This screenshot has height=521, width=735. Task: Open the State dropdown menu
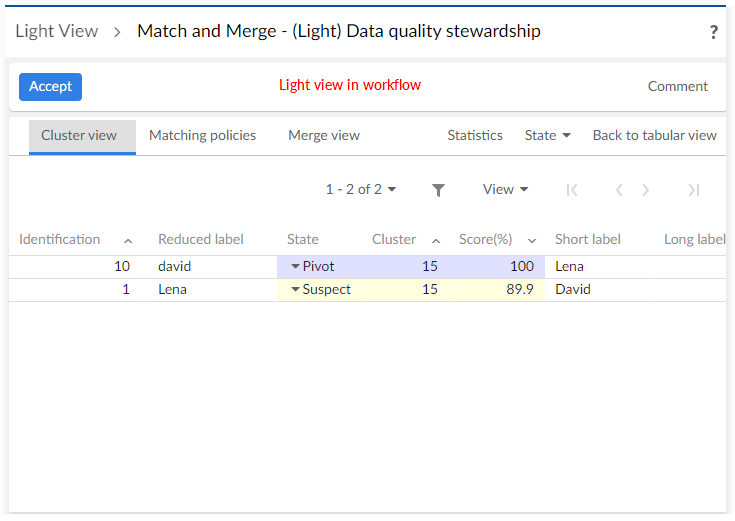coord(547,135)
